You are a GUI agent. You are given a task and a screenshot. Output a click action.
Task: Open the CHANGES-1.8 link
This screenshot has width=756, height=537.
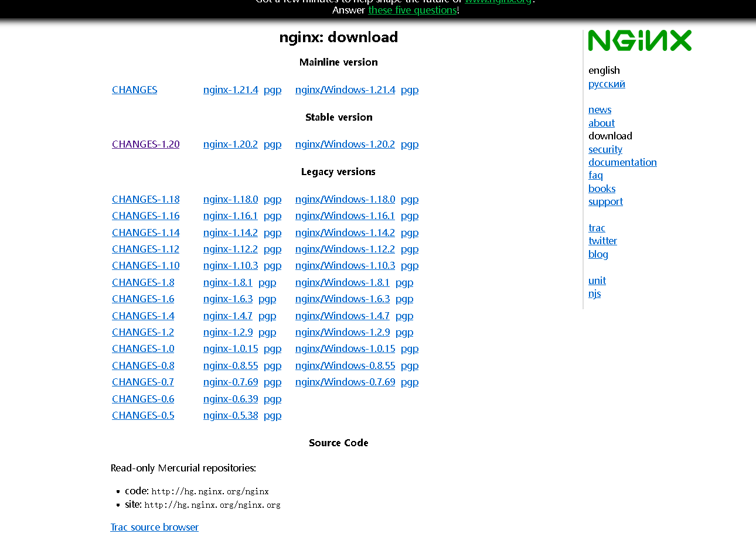click(143, 282)
